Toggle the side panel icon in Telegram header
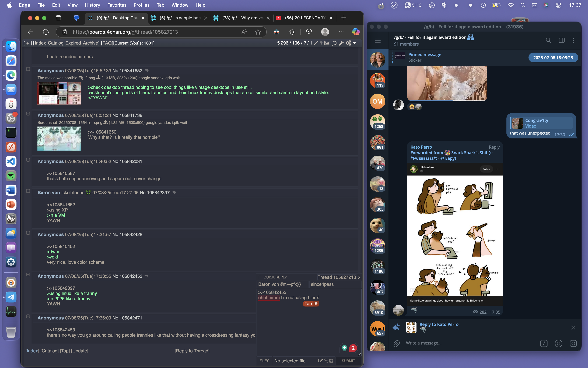 562,40
